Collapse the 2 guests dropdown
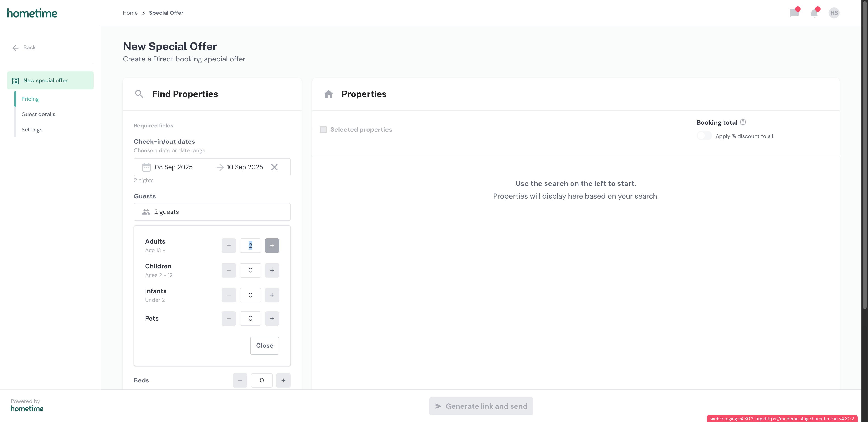 coord(212,212)
